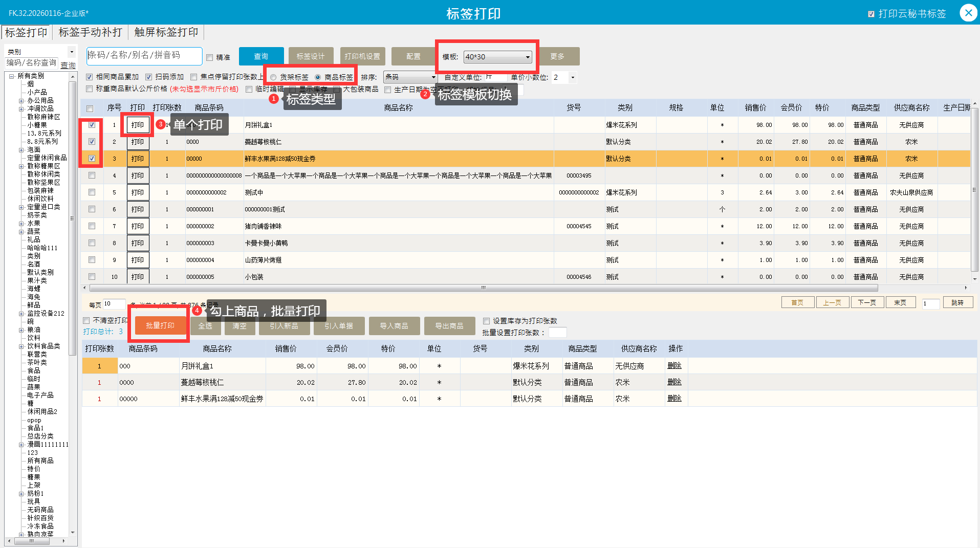
Task: Open the 类别 dropdown in the left panel
Action: (72, 52)
